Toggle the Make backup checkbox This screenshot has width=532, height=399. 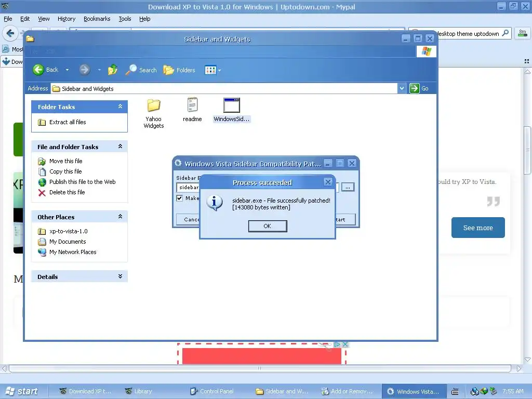(x=179, y=198)
